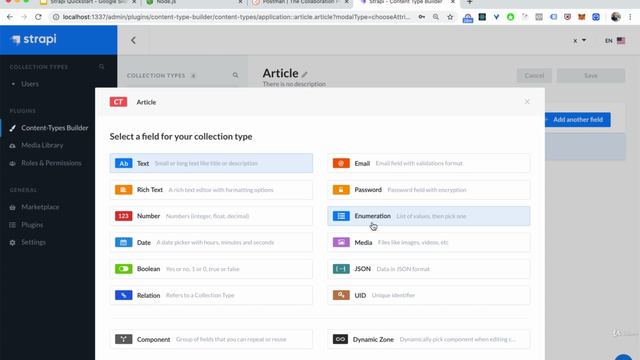Click the Article page heading
The height and width of the screenshot is (360, 640).
click(x=280, y=73)
